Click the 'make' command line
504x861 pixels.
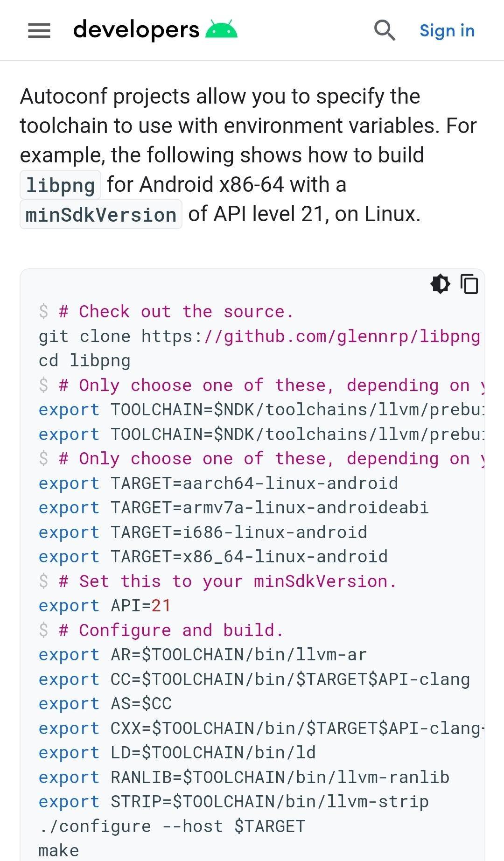[59, 851]
